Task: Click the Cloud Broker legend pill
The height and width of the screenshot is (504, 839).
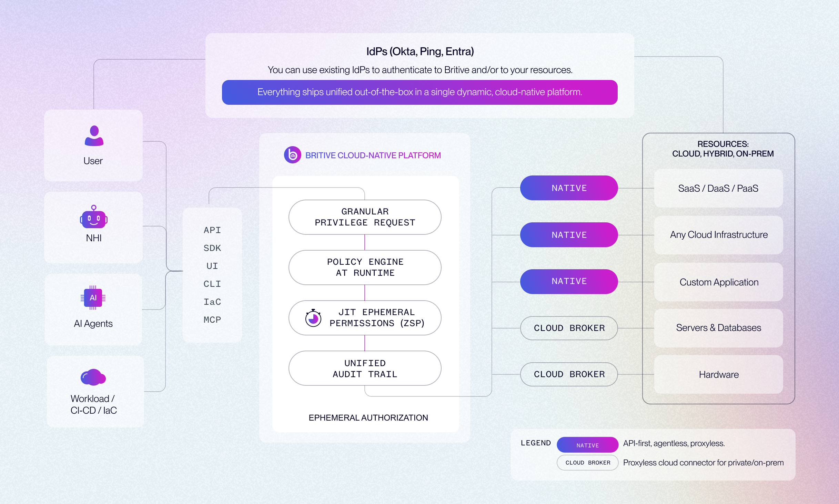Action: pyautogui.click(x=587, y=463)
